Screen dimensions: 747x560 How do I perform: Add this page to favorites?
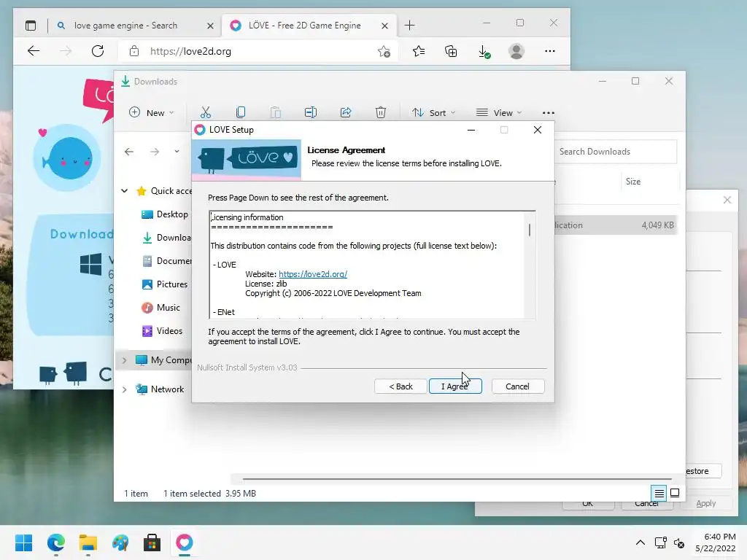pos(384,52)
